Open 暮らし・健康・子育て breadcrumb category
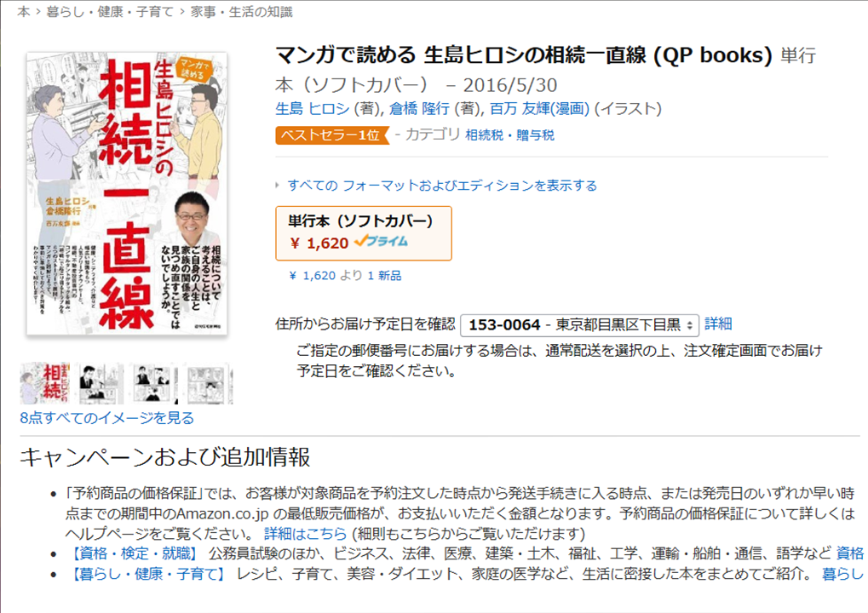 click(110, 12)
